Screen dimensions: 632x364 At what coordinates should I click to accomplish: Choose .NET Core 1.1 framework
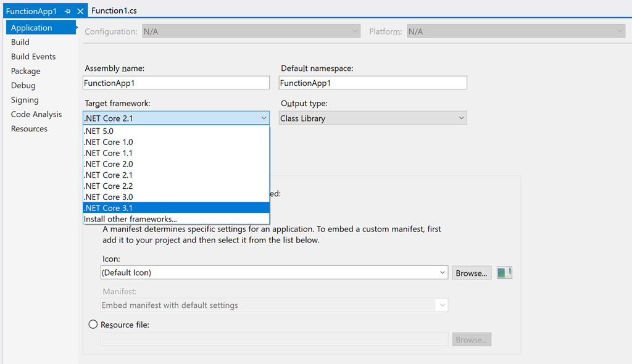176,153
